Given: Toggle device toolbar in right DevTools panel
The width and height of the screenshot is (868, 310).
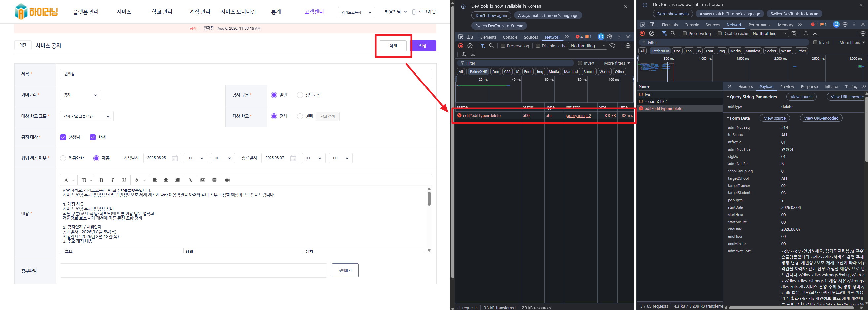Looking at the screenshot, I should click(652, 25).
